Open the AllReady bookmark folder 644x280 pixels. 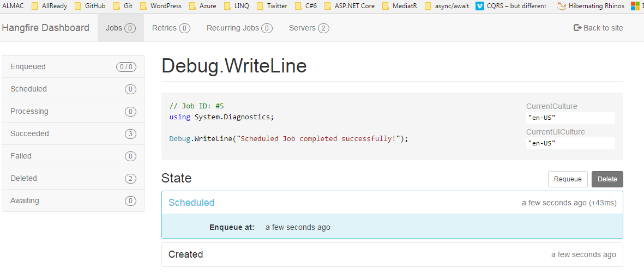click(49, 6)
